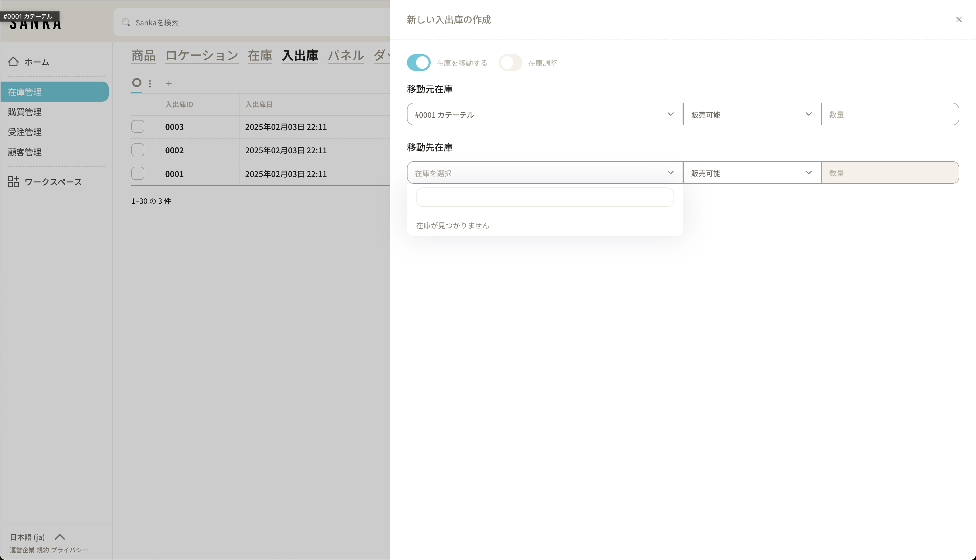Open source 販売可能 status dropdown

[751, 114]
